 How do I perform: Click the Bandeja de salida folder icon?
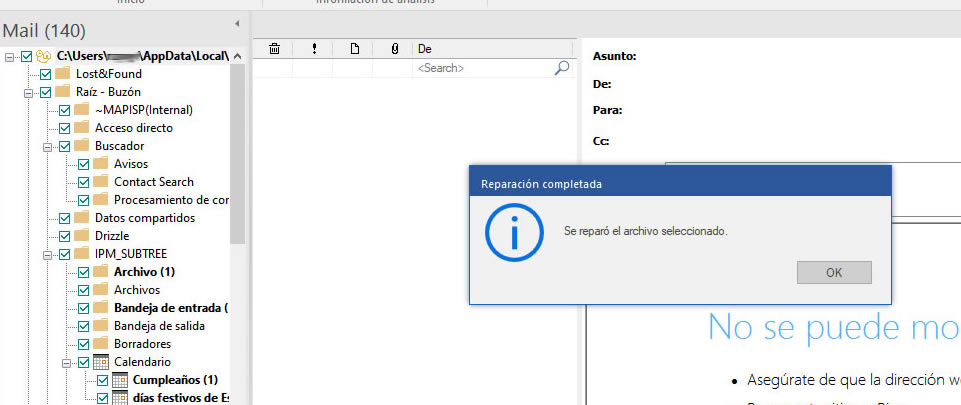pos(101,325)
